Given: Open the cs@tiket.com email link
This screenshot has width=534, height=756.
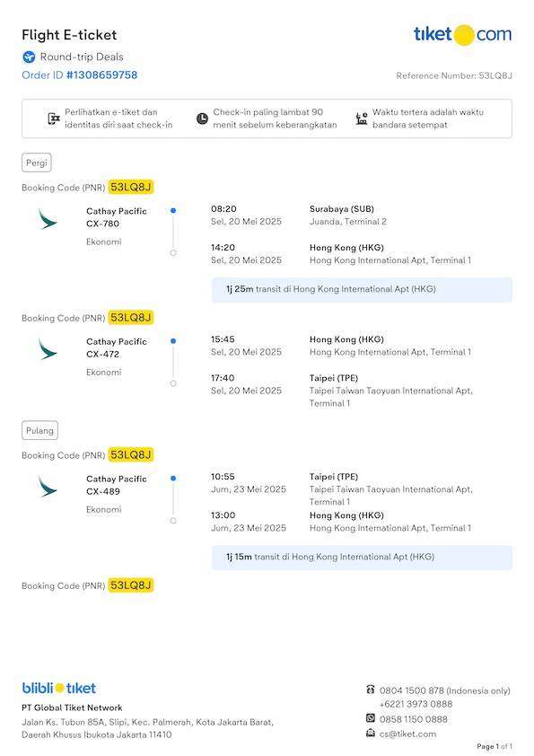Looking at the screenshot, I should point(407,734).
